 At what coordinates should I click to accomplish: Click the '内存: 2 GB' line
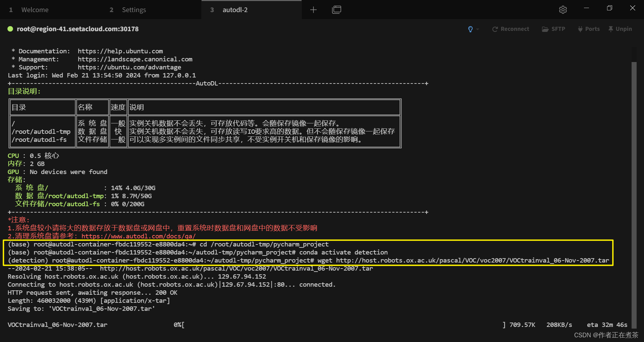26,164
